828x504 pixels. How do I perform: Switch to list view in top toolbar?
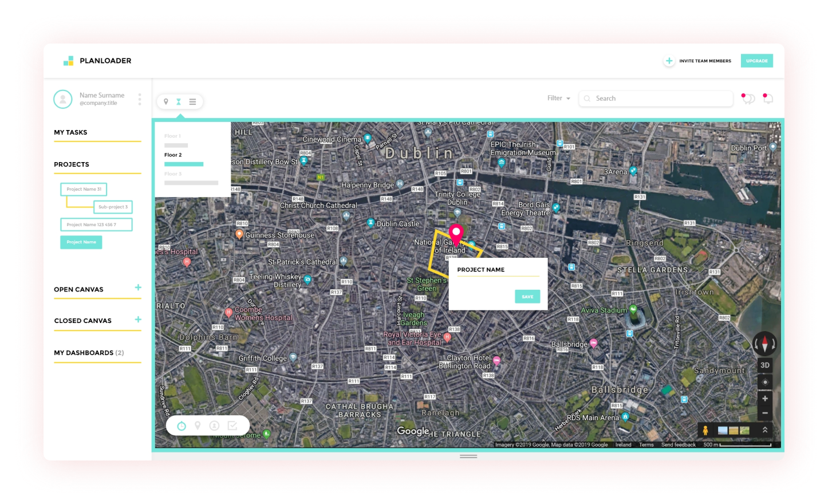193,101
